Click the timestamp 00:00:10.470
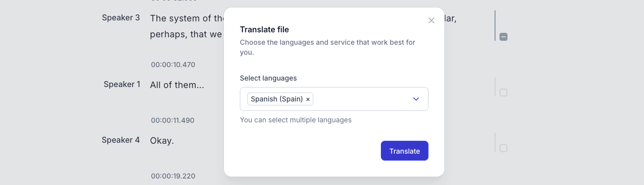This screenshot has height=185, width=644. point(173,65)
